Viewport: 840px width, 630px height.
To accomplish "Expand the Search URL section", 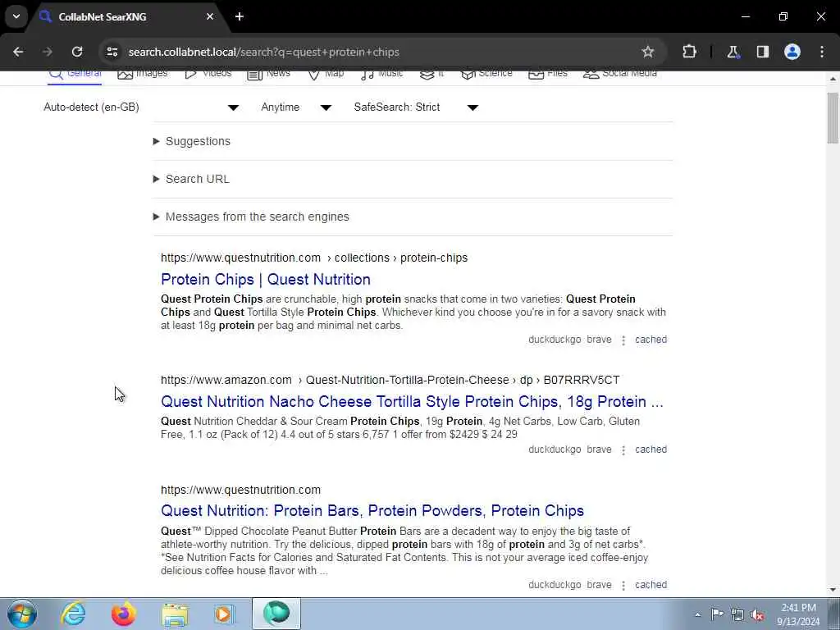I will (x=191, y=179).
